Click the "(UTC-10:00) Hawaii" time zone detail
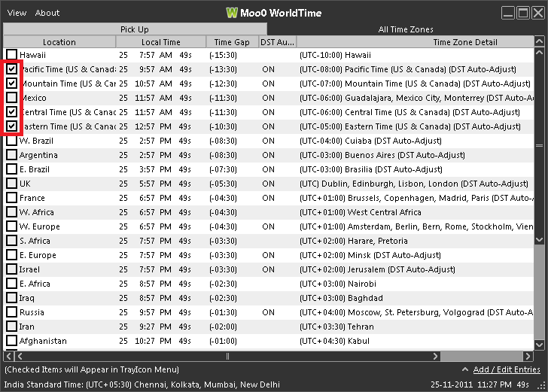This screenshot has width=548, height=392. 335,55
